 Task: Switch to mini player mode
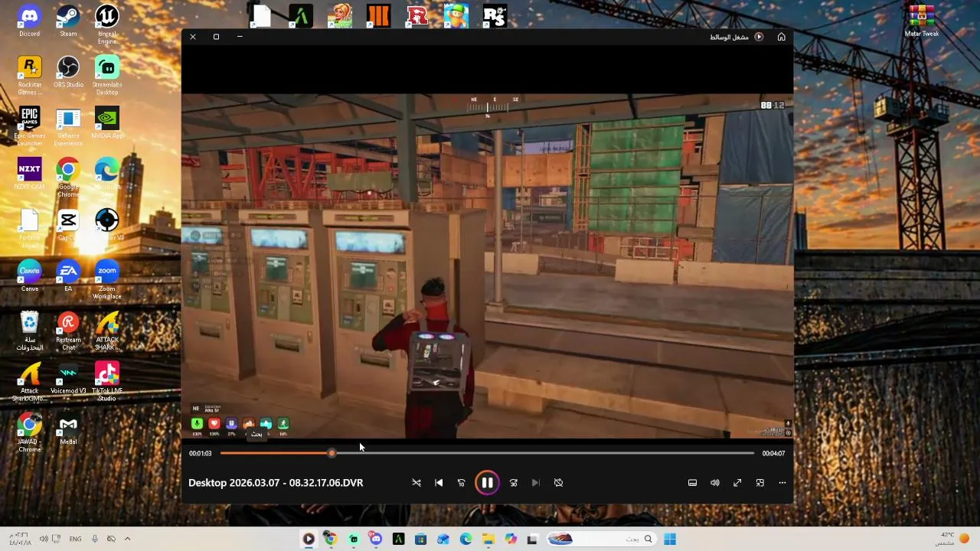click(x=760, y=483)
